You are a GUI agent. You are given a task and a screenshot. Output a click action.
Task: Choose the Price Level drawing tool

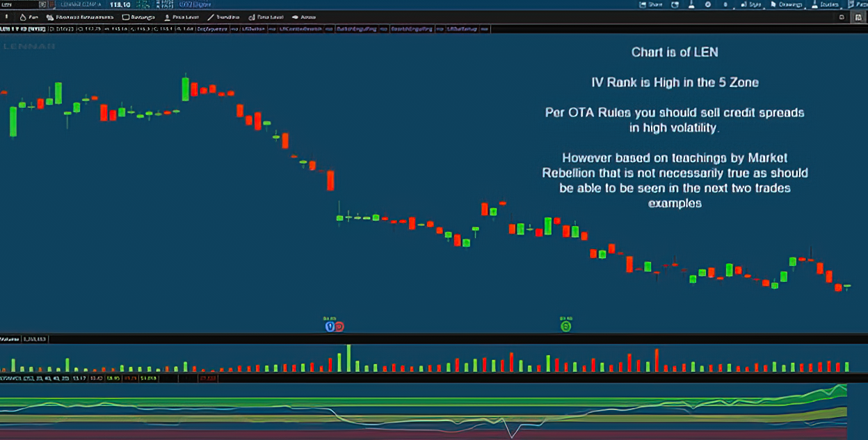[x=180, y=16]
